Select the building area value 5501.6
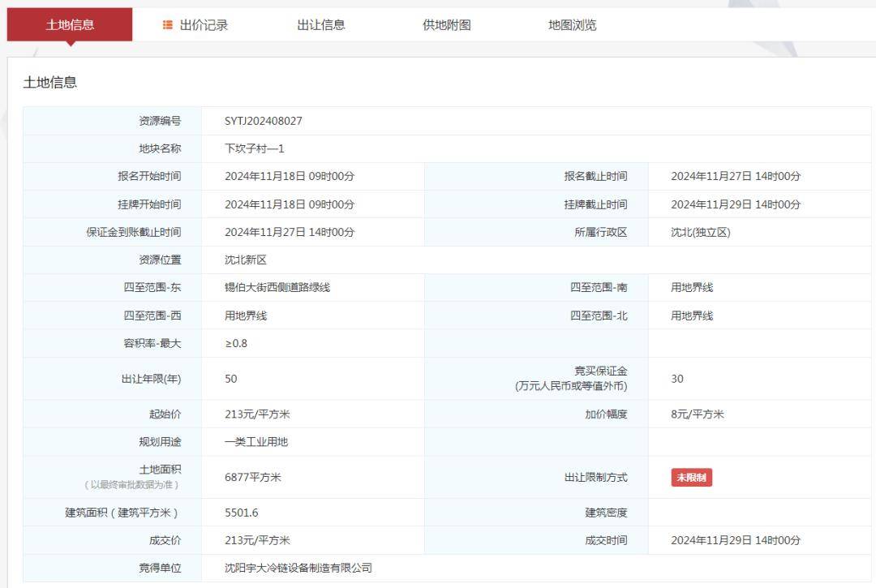 pyautogui.click(x=242, y=513)
